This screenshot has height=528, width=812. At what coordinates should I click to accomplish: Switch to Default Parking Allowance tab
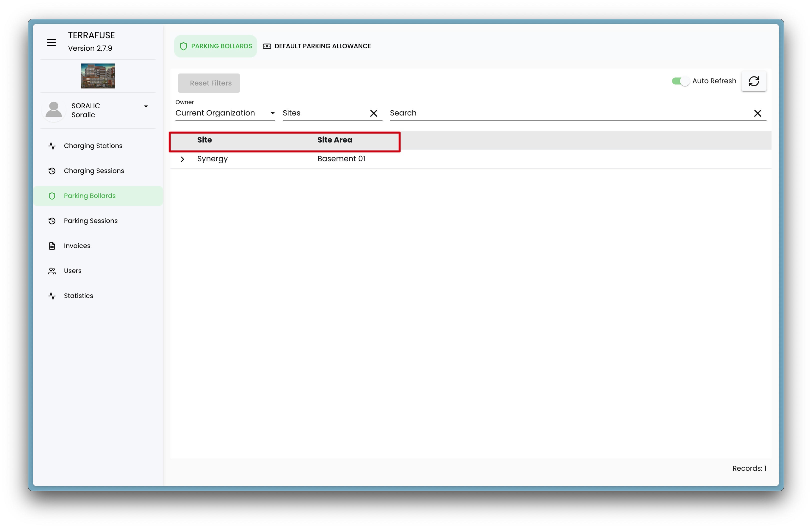pos(317,46)
